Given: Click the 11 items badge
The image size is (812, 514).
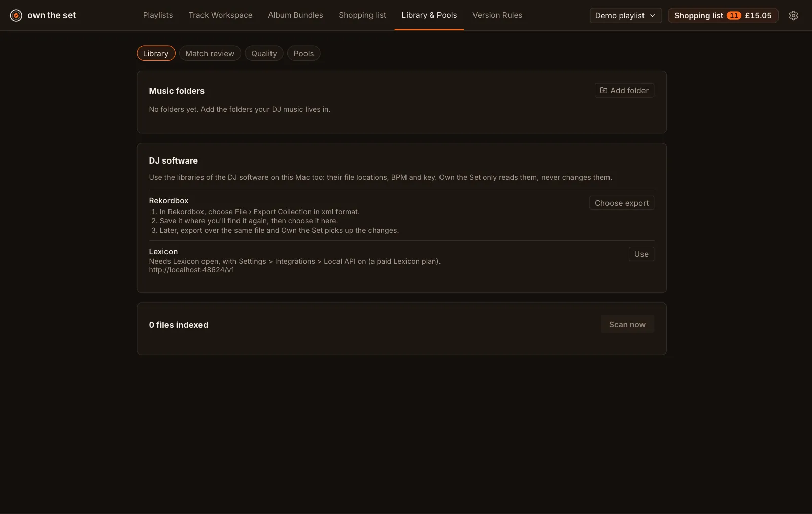Looking at the screenshot, I should point(734,16).
